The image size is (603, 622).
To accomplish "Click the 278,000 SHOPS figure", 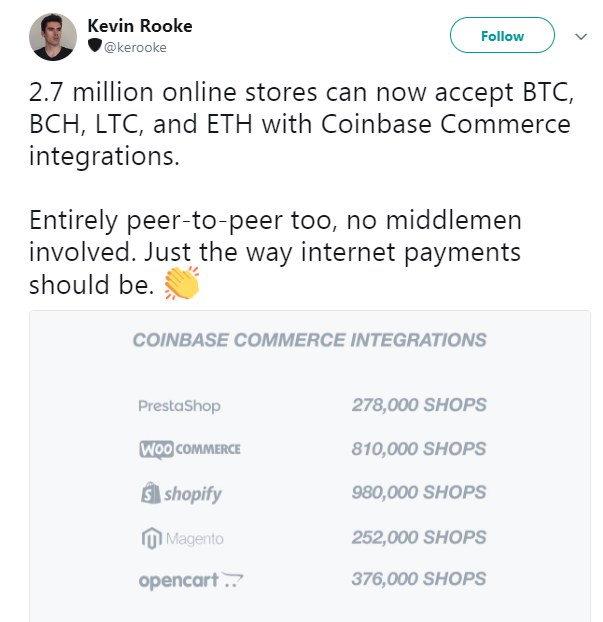I will pyautogui.click(x=419, y=405).
